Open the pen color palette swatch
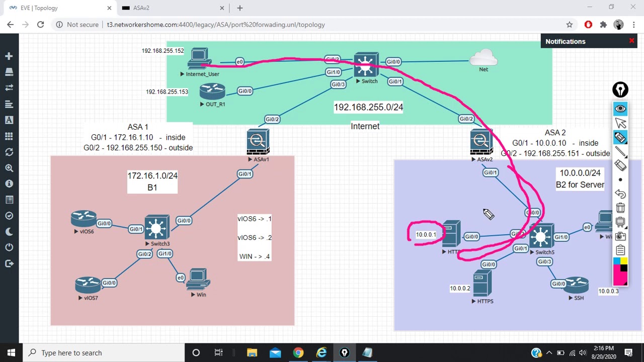 click(620, 271)
